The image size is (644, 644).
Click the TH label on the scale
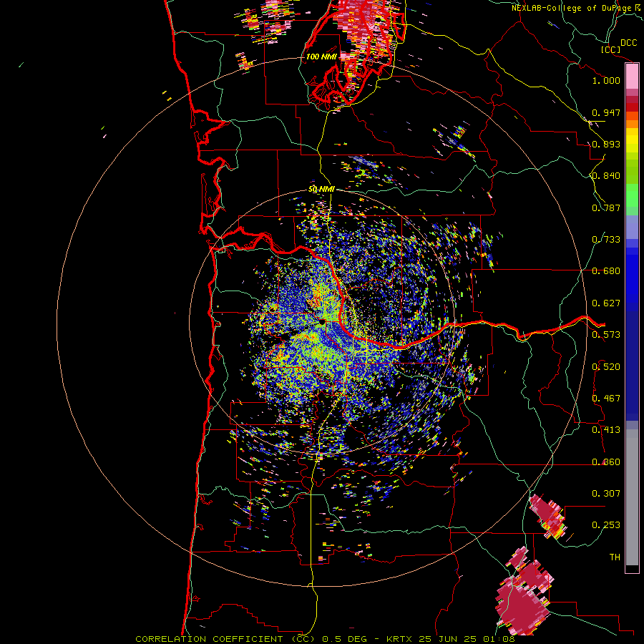tap(615, 557)
